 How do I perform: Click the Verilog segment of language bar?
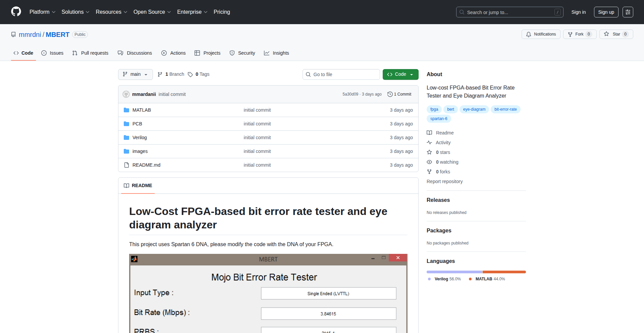(454, 272)
